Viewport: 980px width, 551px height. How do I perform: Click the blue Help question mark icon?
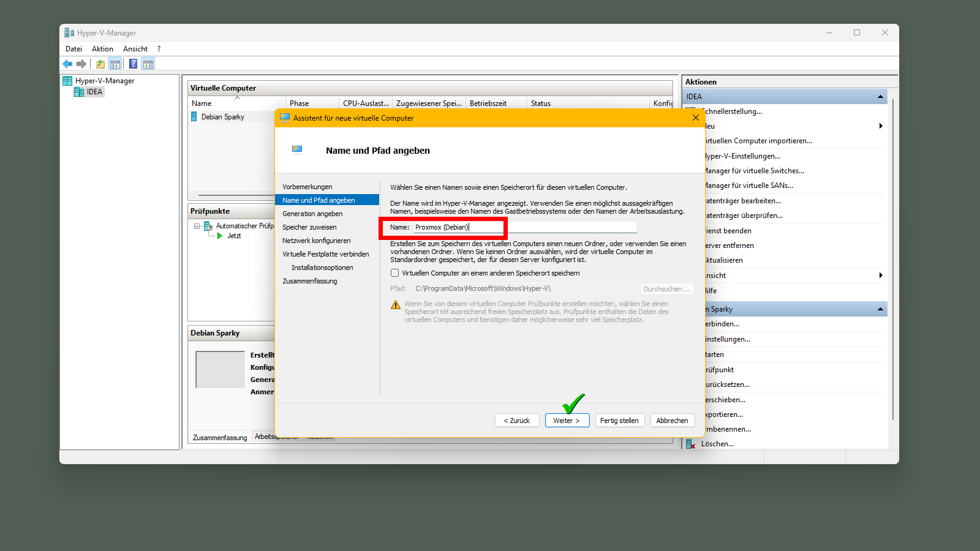coord(133,64)
